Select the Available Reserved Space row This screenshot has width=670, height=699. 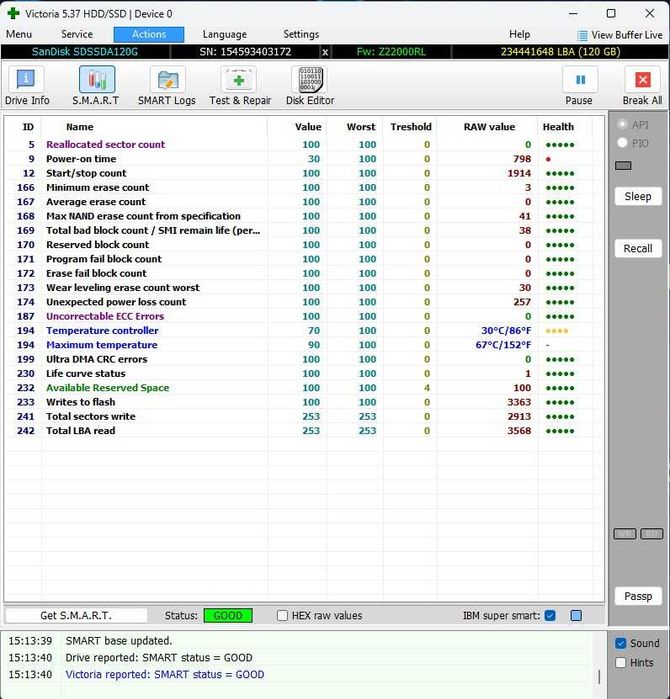click(x=304, y=387)
